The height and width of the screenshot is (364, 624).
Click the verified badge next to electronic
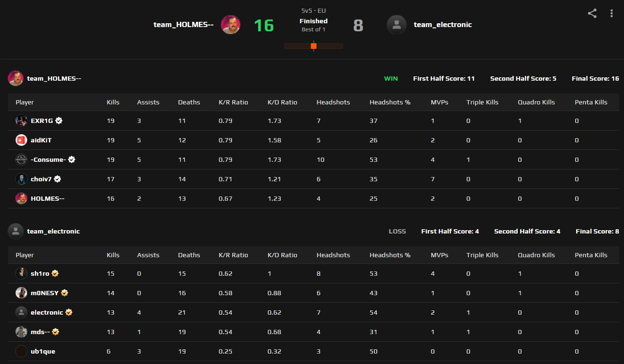[x=68, y=312]
